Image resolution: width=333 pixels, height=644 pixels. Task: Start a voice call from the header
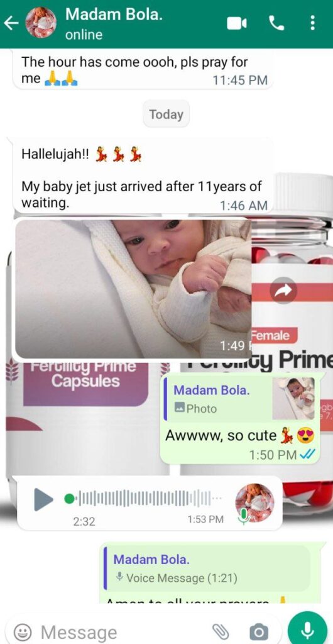click(277, 23)
